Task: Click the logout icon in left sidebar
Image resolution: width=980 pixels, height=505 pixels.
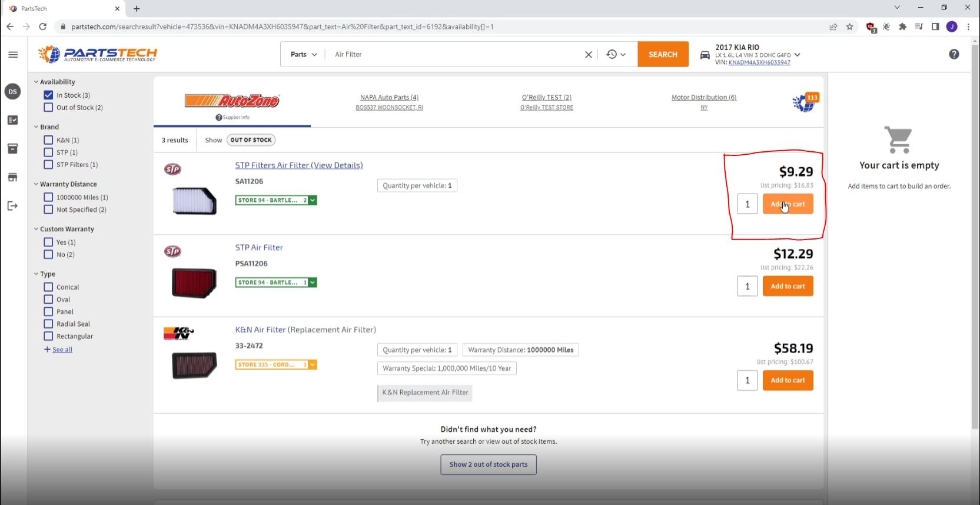Action: coord(12,205)
